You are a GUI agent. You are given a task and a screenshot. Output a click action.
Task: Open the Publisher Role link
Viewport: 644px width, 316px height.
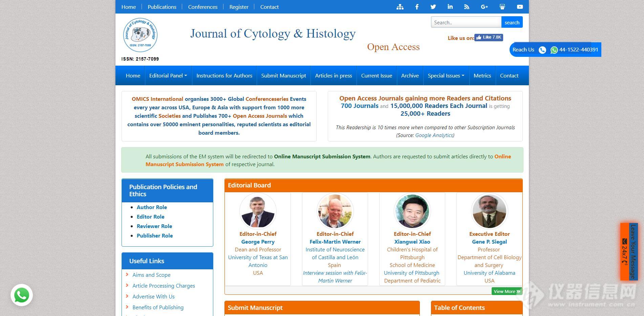tap(155, 235)
